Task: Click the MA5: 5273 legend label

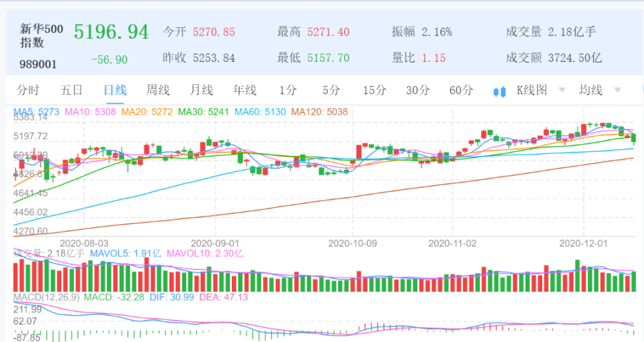Action: click(36, 112)
